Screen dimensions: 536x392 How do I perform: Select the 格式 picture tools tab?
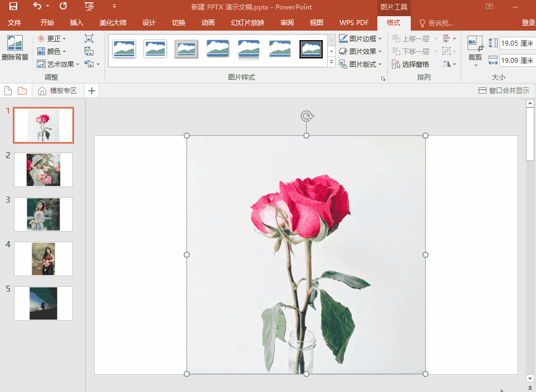(x=394, y=23)
